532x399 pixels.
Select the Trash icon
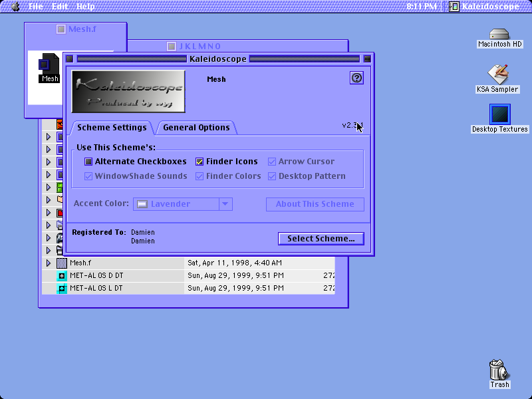click(499, 370)
